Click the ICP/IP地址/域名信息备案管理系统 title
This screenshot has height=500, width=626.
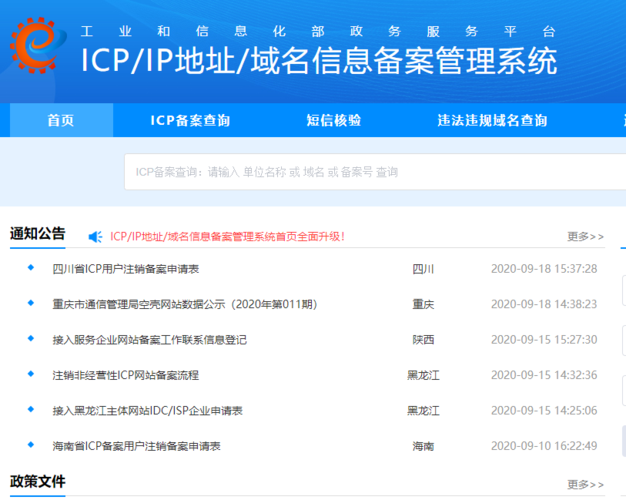coord(319,61)
